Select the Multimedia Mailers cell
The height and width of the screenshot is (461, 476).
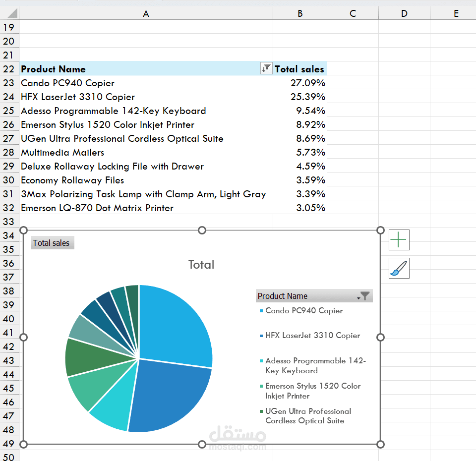point(146,152)
